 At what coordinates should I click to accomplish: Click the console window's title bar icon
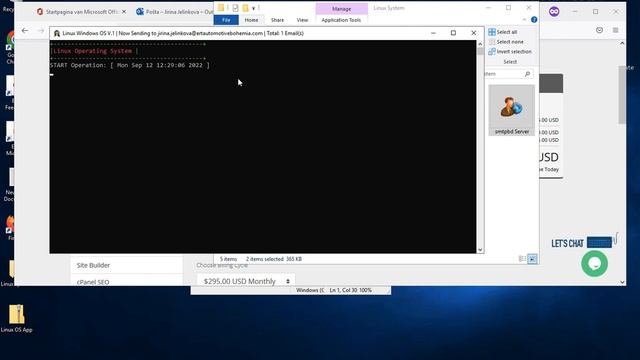pos(57,33)
